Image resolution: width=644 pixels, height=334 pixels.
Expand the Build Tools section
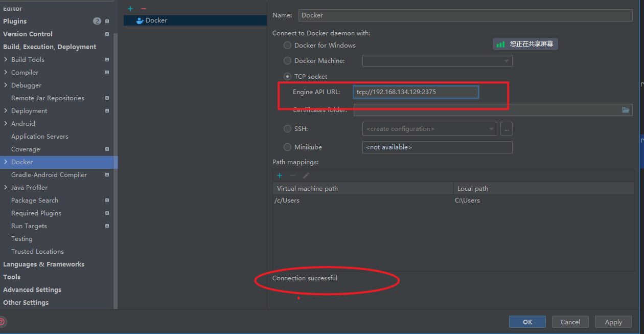(x=6, y=59)
